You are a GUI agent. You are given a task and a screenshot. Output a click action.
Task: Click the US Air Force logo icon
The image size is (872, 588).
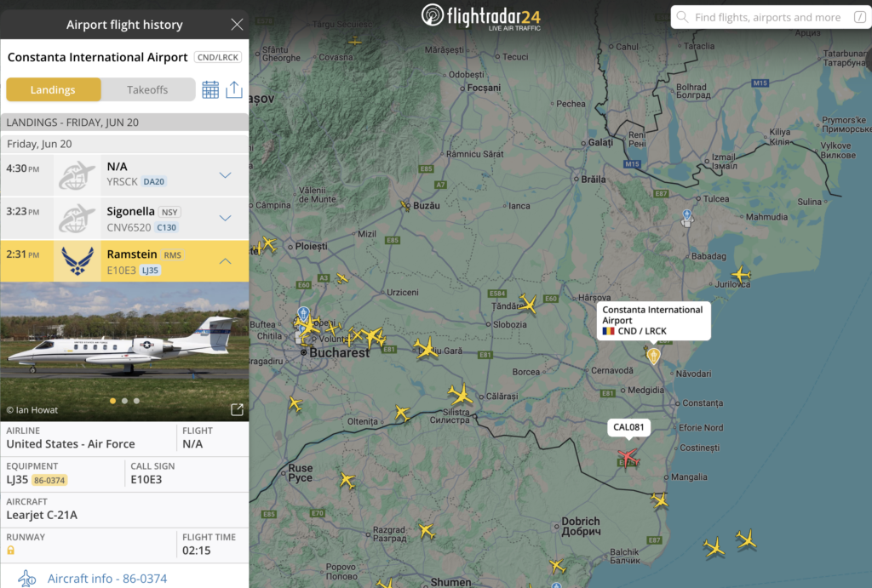(x=77, y=261)
